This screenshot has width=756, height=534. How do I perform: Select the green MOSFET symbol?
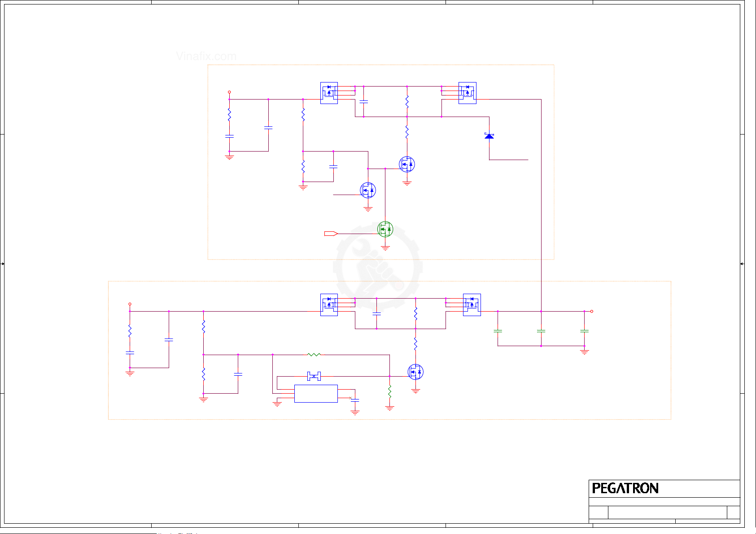coord(385,229)
